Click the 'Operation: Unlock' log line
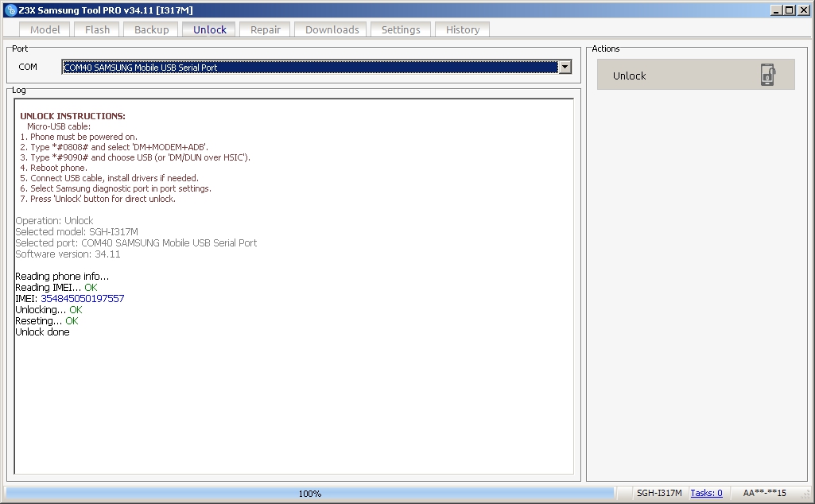 click(54, 221)
